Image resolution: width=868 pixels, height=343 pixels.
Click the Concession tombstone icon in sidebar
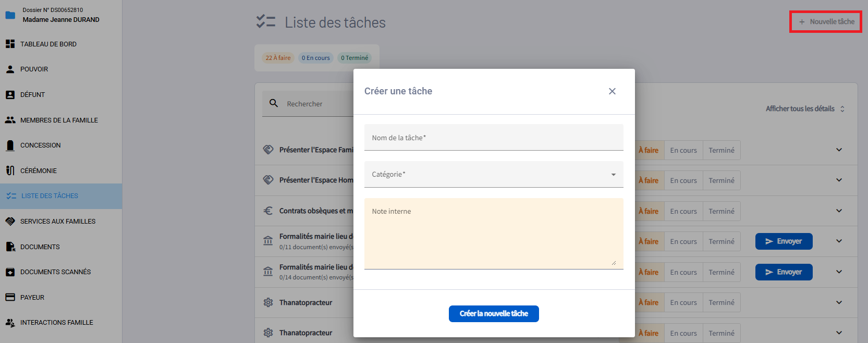pyautogui.click(x=10, y=145)
